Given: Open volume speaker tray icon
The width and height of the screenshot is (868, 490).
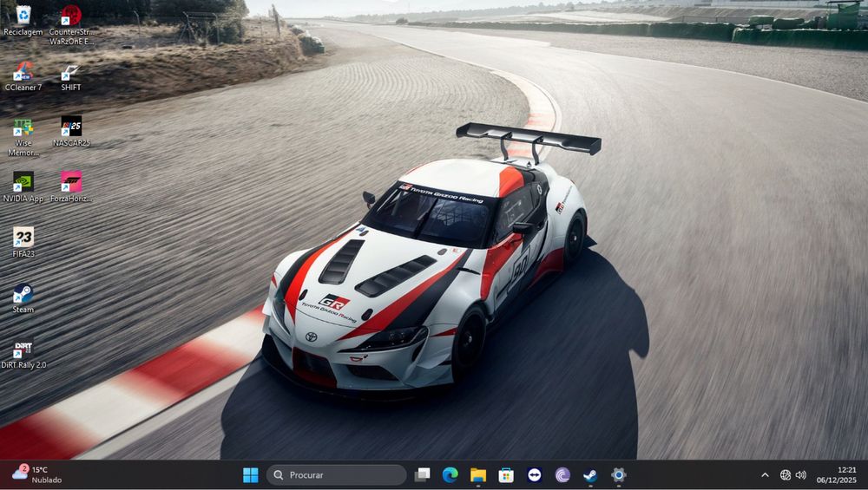Looking at the screenshot, I should tap(800, 475).
